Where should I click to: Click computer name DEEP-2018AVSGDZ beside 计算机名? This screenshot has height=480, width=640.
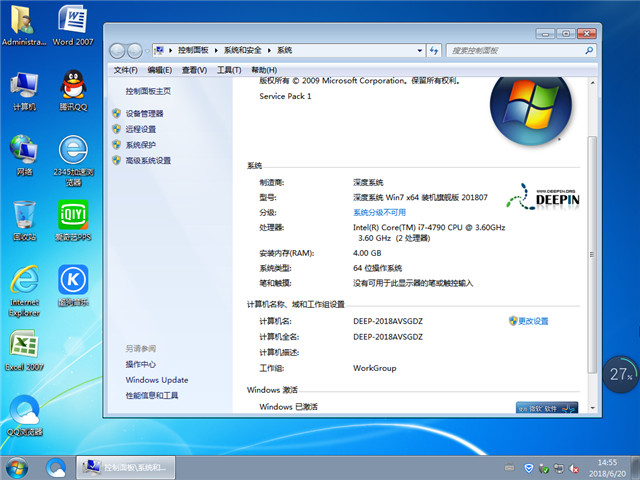[x=388, y=321]
